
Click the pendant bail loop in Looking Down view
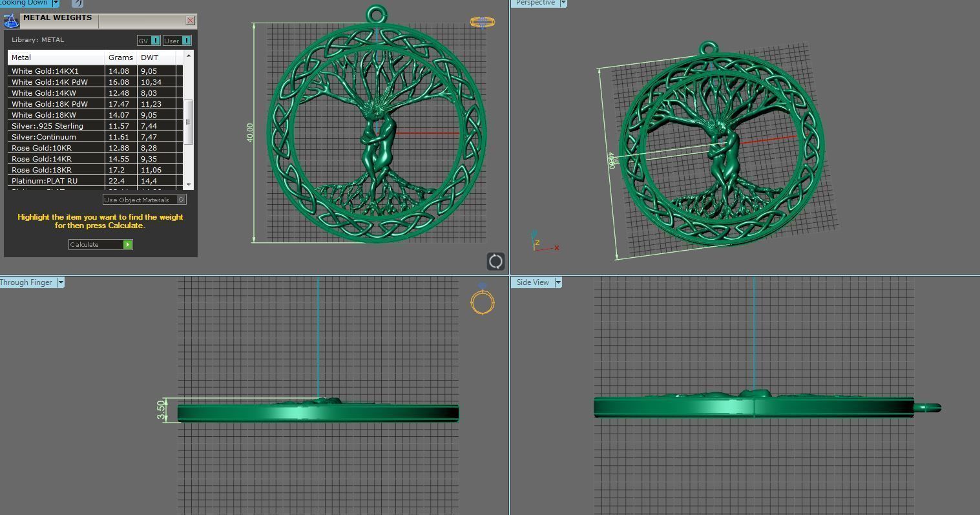377,14
